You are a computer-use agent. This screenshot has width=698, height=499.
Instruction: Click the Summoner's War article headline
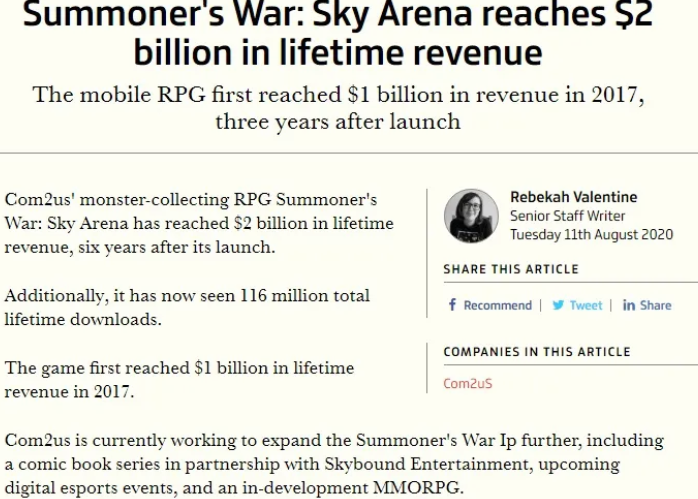pos(337,32)
